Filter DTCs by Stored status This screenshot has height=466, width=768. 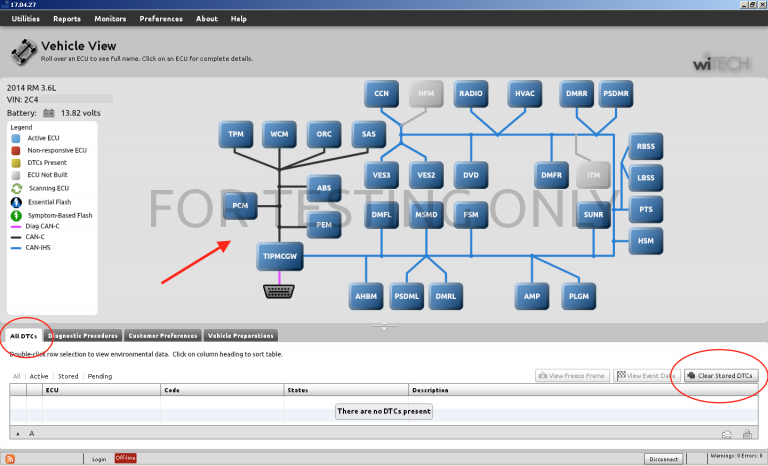coord(68,376)
